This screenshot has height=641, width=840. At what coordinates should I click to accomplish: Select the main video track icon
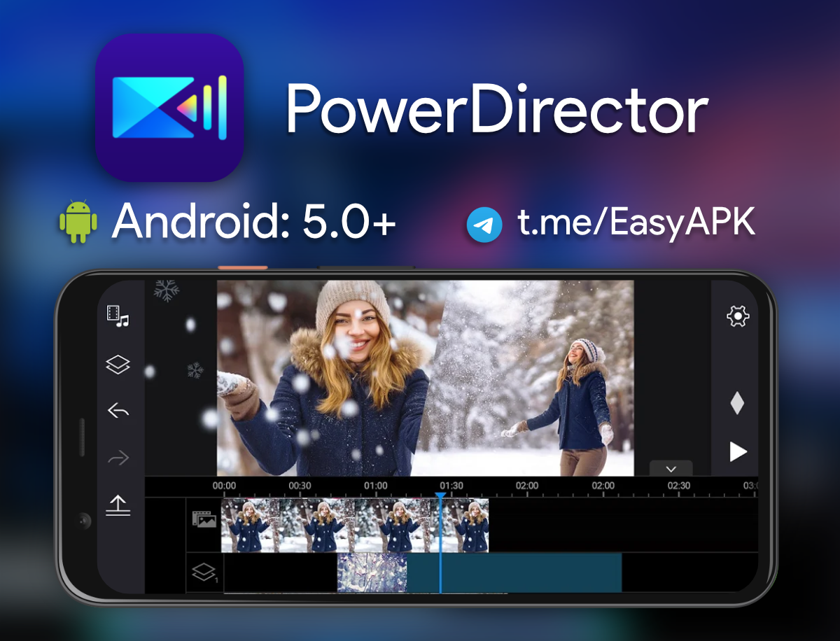[204, 519]
